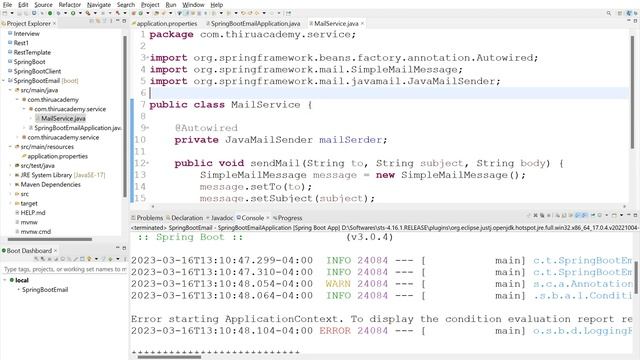Collapse the local node in Boot Dashboard
Image resolution: width=640 pixels, height=360 pixels.
[x=5, y=280]
